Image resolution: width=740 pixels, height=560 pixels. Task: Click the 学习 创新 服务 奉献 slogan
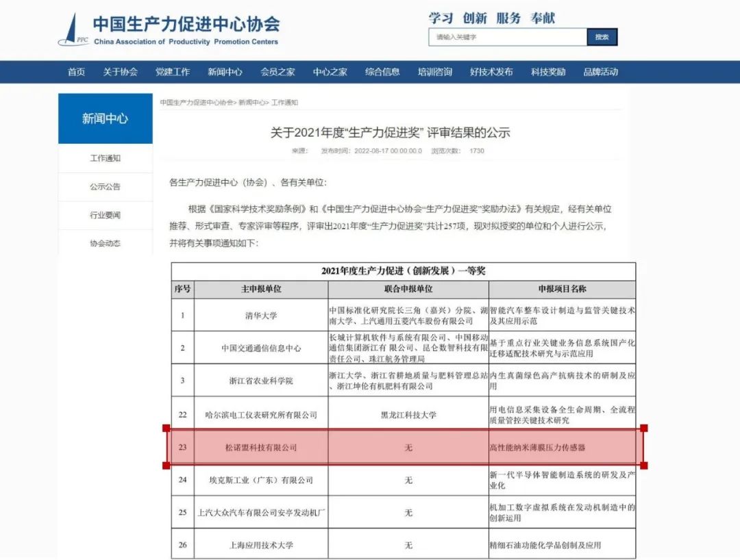[492, 18]
